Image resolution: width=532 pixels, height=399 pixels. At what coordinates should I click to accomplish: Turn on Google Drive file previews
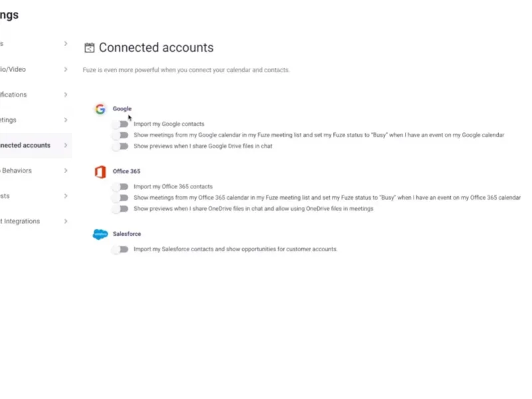click(x=120, y=146)
